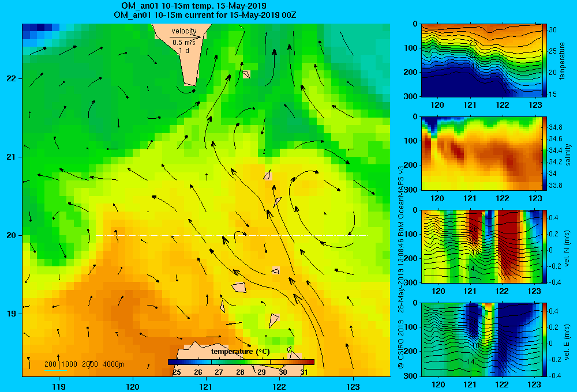Image resolution: width=577 pixels, height=392 pixels.
Task: Click latitude label 19 on main map axis
Action: [12, 314]
